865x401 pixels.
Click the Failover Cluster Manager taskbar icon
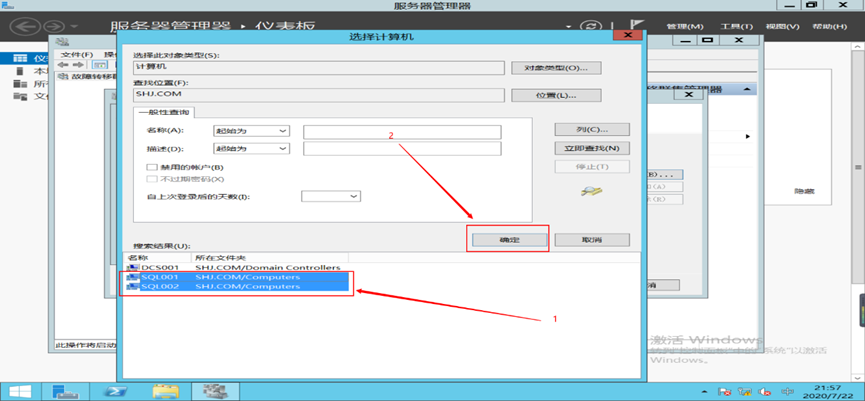[216, 391]
